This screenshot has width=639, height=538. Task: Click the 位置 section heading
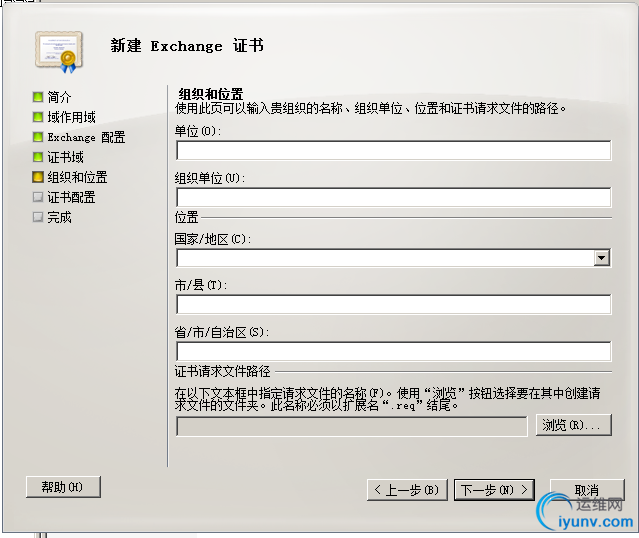click(x=186, y=217)
